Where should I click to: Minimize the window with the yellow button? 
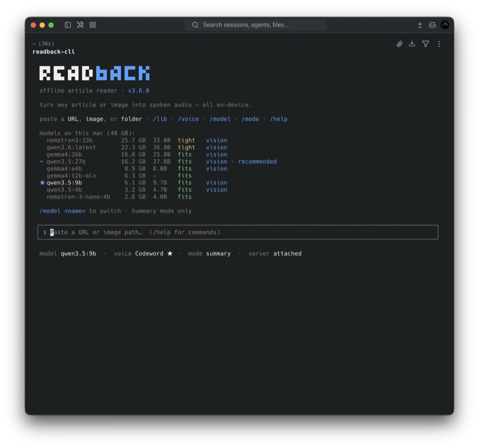tap(42, 25)
